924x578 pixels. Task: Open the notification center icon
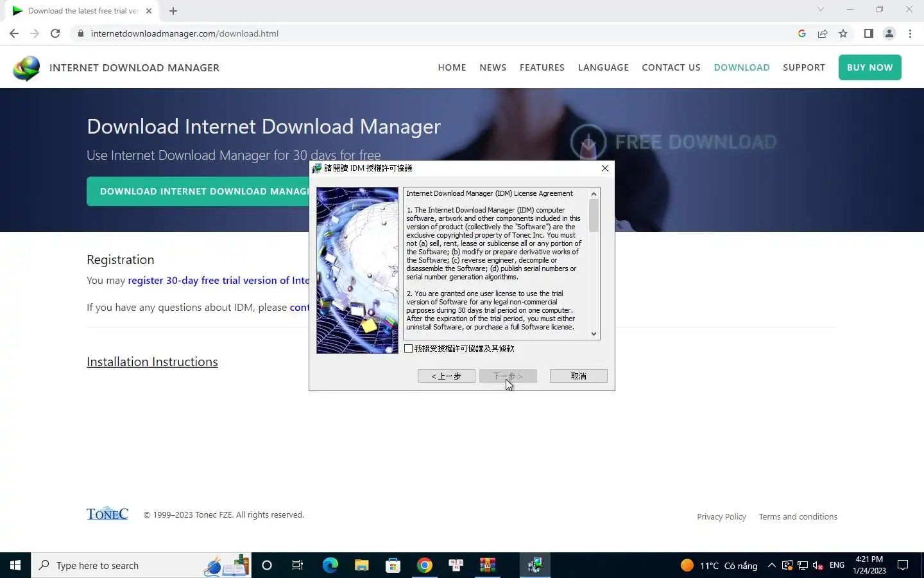pyautogui.click(x=903, y=565)
